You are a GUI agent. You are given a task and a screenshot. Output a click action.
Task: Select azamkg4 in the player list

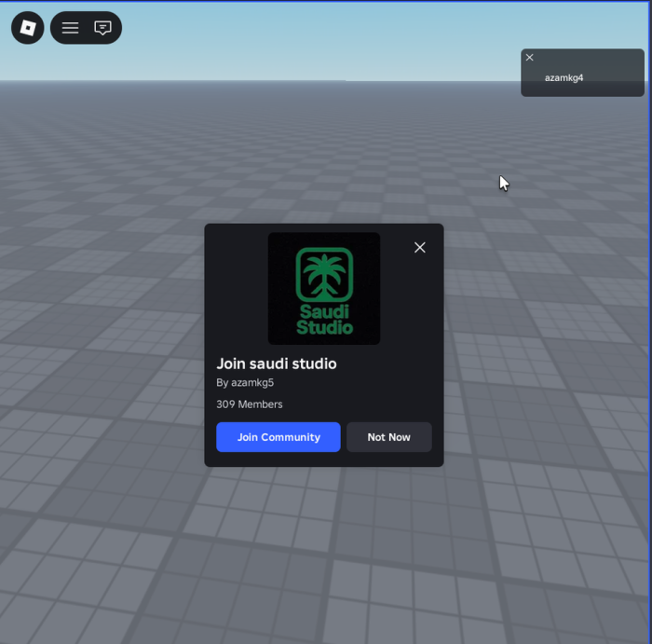click(564, 77)
